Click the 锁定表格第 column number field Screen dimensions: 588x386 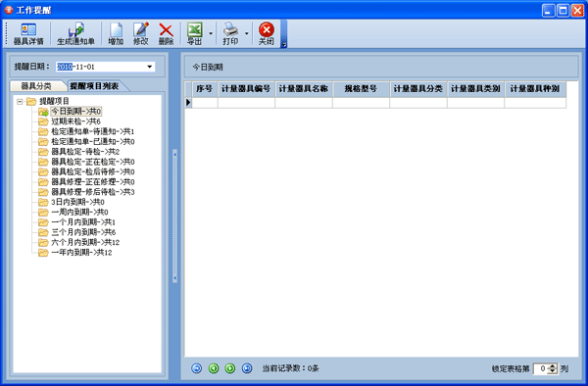point(541,368)
